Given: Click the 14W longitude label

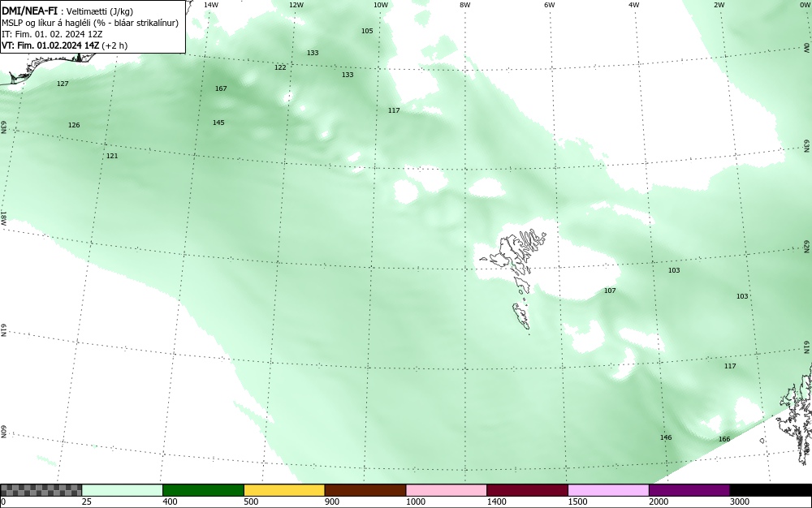Looking at the screenshot, I should (211, 5).
